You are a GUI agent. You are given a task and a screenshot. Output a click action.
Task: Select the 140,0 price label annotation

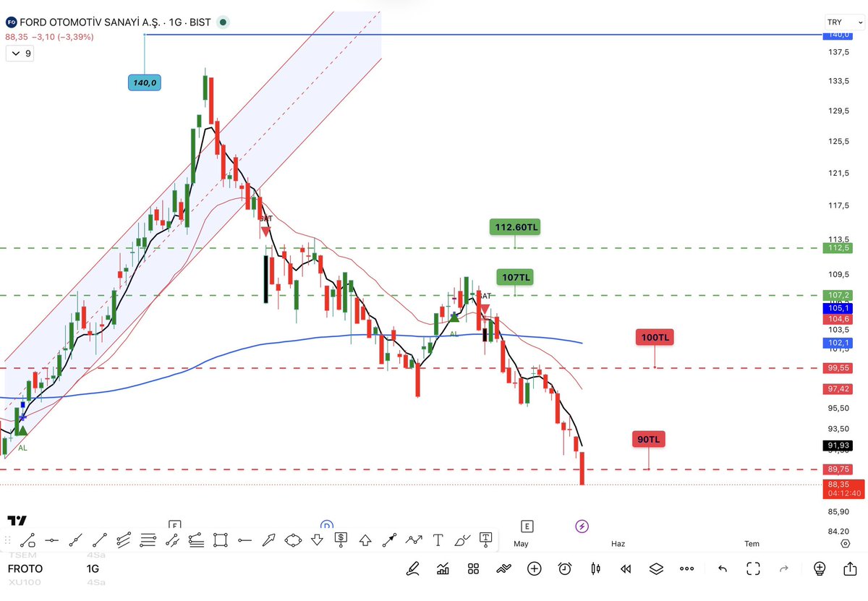click(x=144, y=82)
